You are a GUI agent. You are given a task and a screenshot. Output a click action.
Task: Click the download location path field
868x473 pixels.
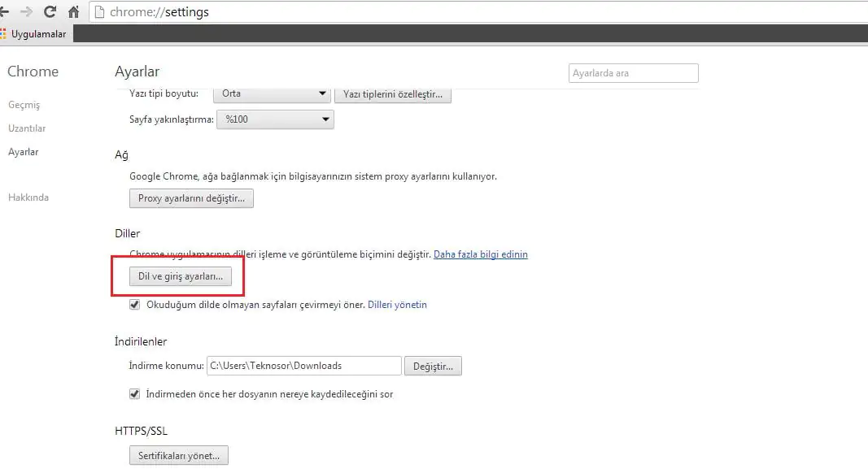point(303,366)
